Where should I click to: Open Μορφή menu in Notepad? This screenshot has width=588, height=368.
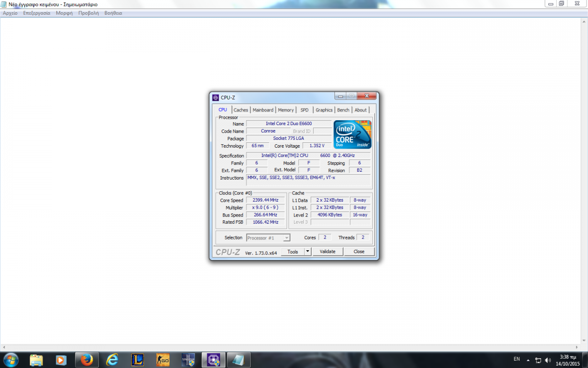pos(64,13)
